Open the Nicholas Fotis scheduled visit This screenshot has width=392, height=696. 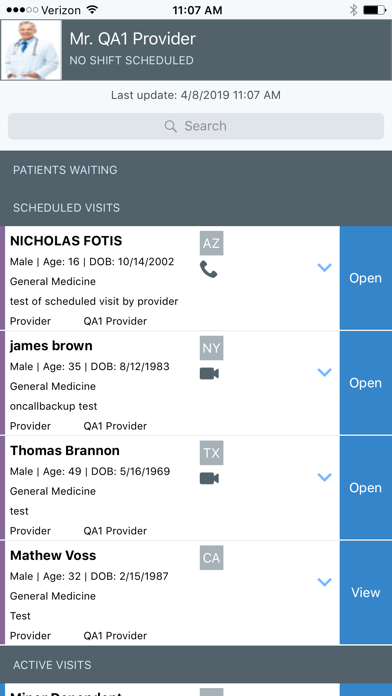366,278
